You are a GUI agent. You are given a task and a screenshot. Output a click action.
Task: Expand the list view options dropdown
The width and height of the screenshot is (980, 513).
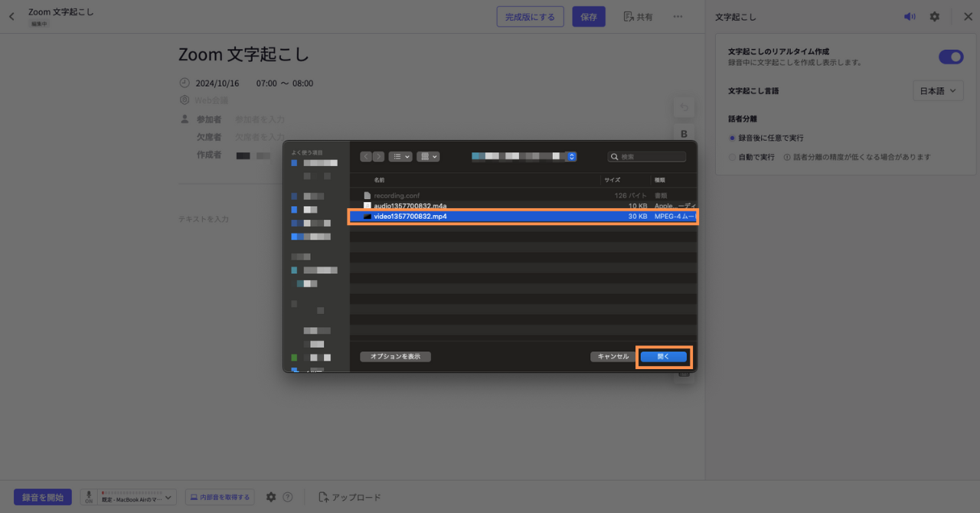coord(400,156)
